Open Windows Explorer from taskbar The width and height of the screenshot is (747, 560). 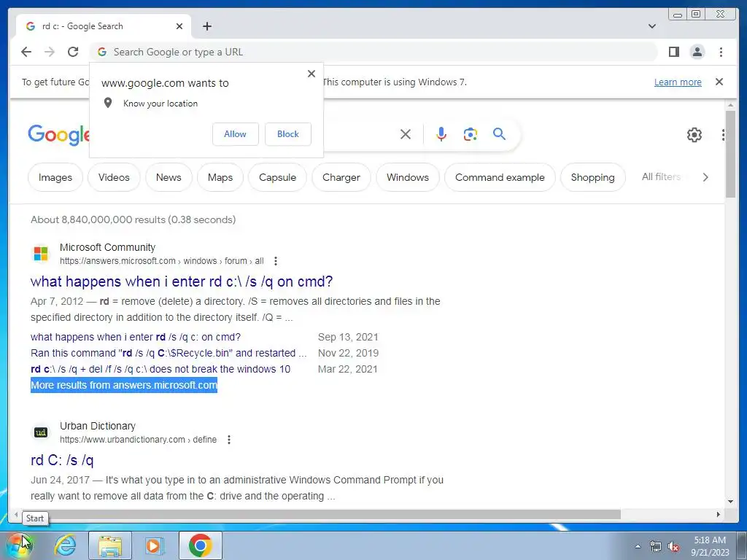pyautogui.click(x=110, y=545)
